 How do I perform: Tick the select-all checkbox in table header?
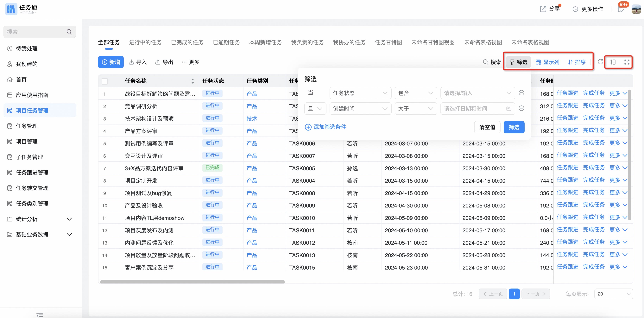pos(105,81)
